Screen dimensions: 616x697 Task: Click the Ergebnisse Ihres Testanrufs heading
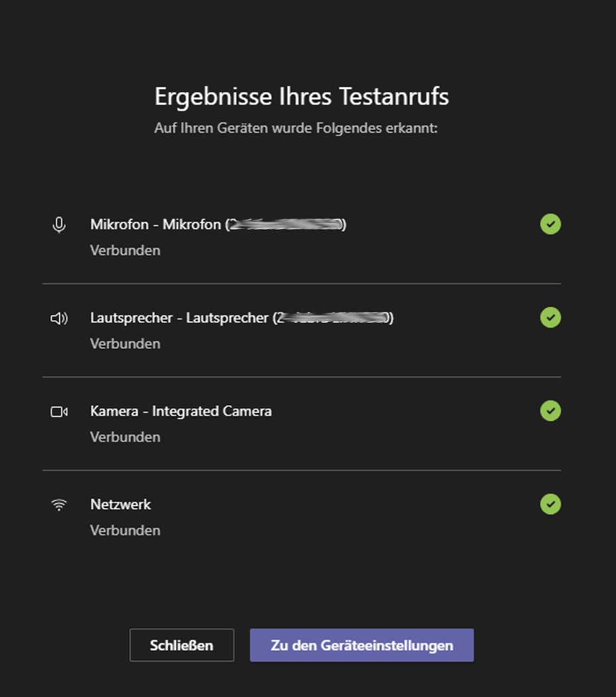(x=302, y=97)
